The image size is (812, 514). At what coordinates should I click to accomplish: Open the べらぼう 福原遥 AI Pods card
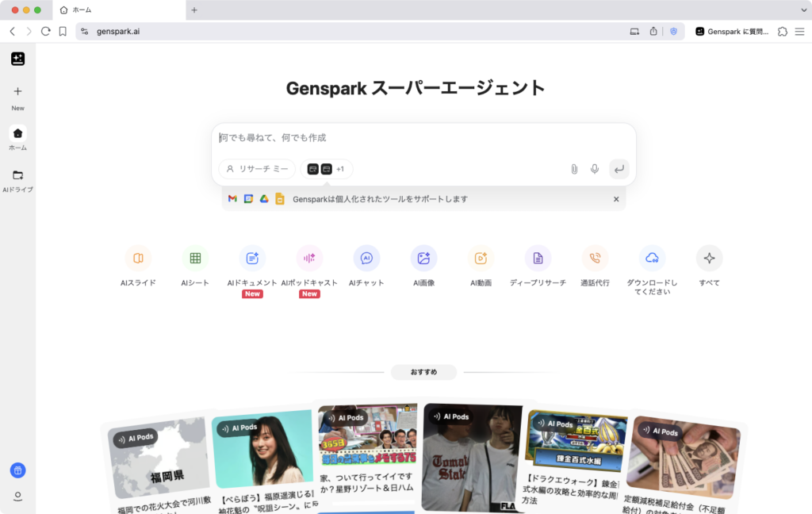264,462
